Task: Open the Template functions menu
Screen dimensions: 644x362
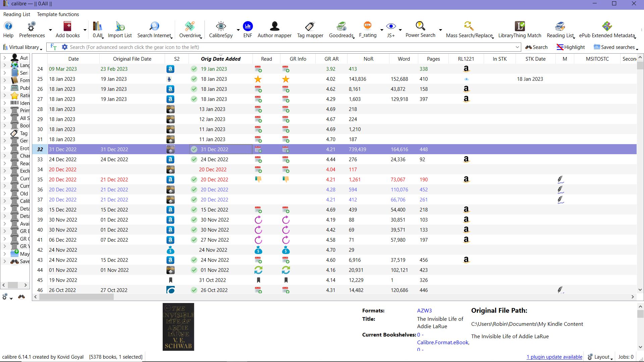Action: click(x=58, y=14)
